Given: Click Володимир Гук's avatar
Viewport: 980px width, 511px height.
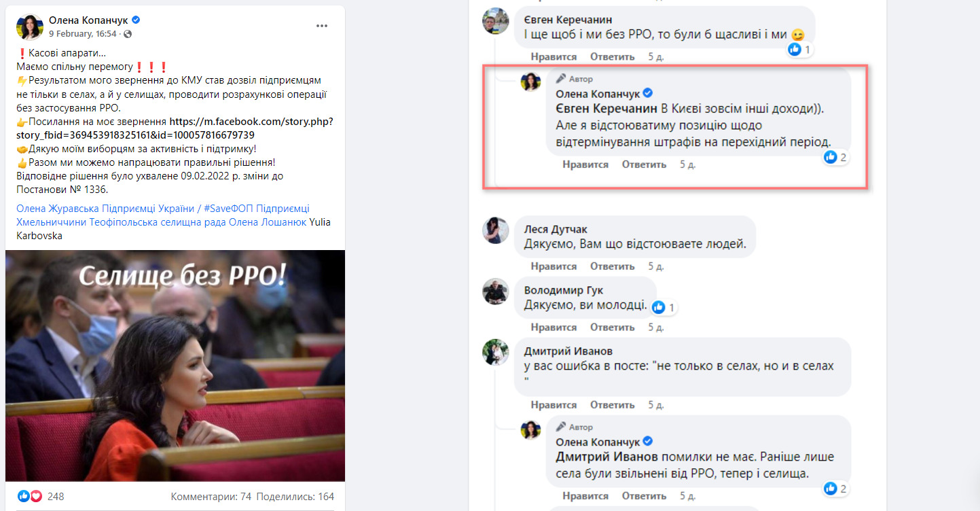Looking at the screenshot, I should click(x=495, y=292).
